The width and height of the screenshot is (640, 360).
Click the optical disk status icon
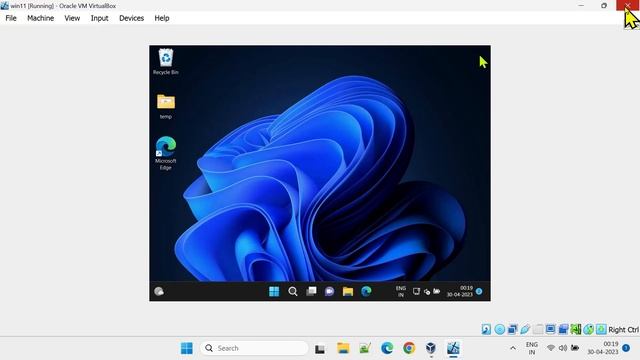tap(500, 329)
